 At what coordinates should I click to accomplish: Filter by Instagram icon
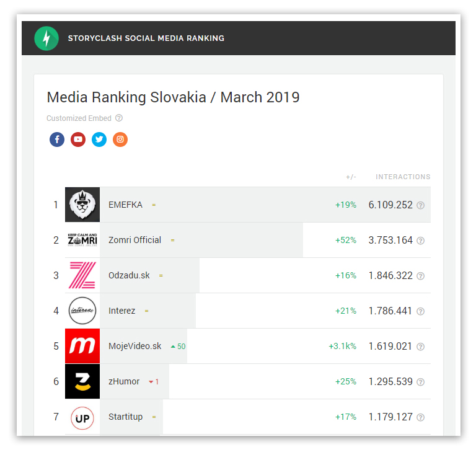point(120,140)
